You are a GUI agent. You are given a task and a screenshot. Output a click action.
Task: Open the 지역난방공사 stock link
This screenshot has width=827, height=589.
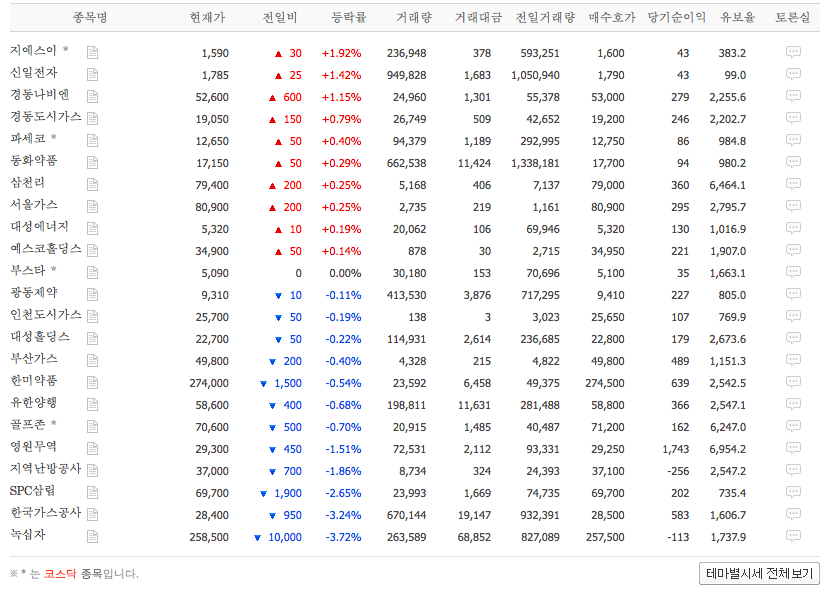pyautogui.click(x=46, y=468)
